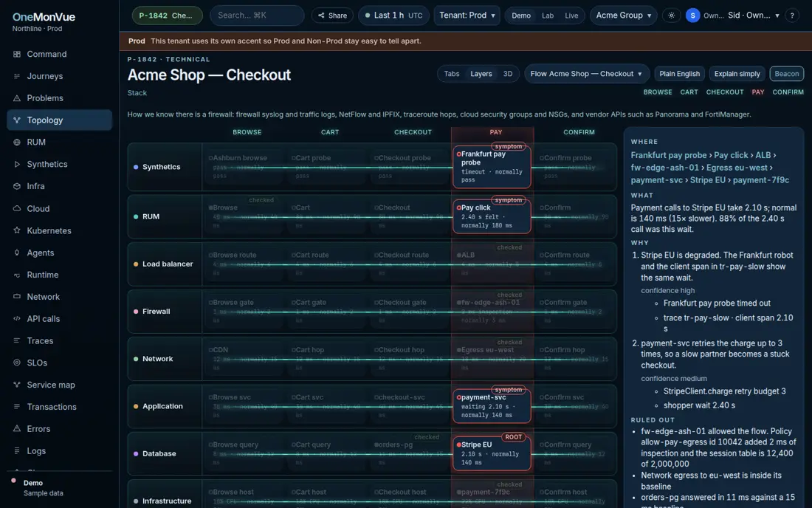Toggle the Beacon button
The image size is (812, 508).
tap(787, 74)
